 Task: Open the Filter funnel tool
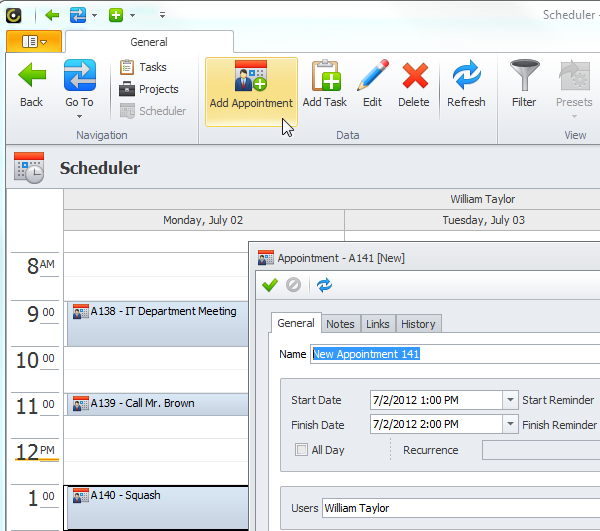tap(524, 78)
